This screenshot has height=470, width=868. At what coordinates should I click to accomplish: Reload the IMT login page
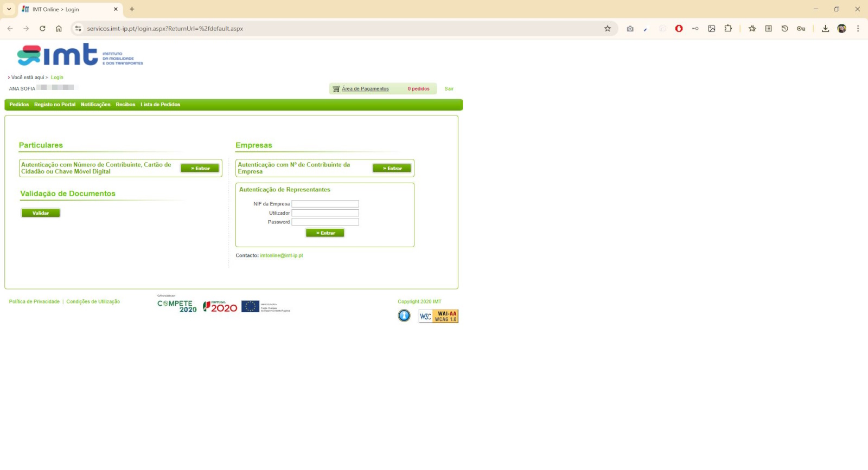tap(42, 29)
